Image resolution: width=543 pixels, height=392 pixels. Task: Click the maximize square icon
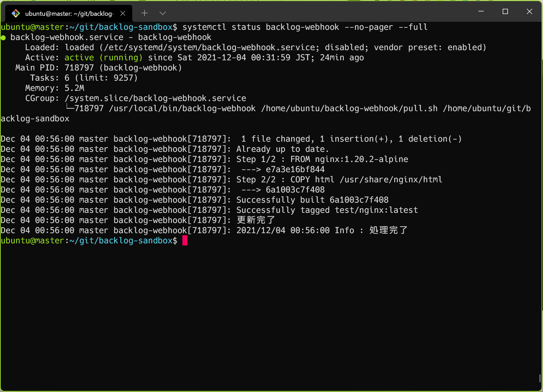click(505, 12)
